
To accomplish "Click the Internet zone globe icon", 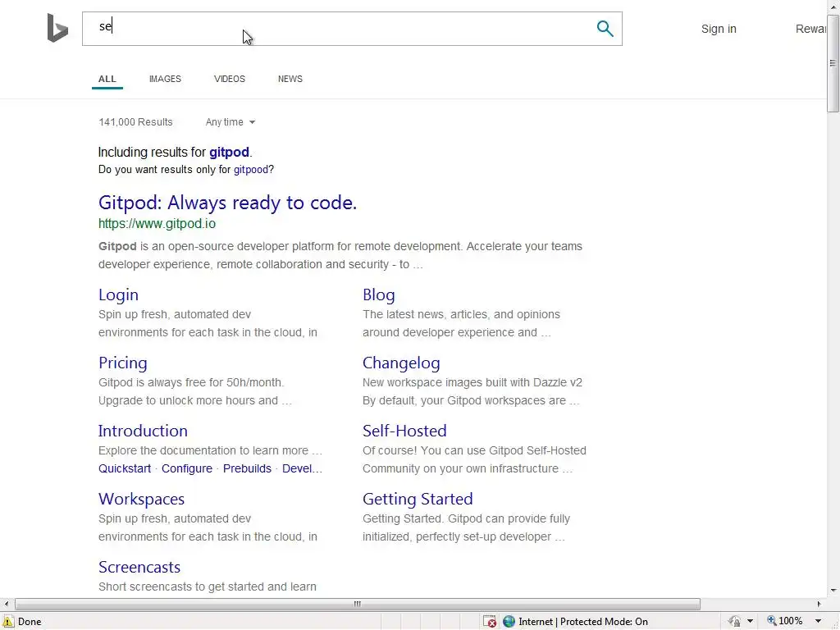I will point(509,622).
